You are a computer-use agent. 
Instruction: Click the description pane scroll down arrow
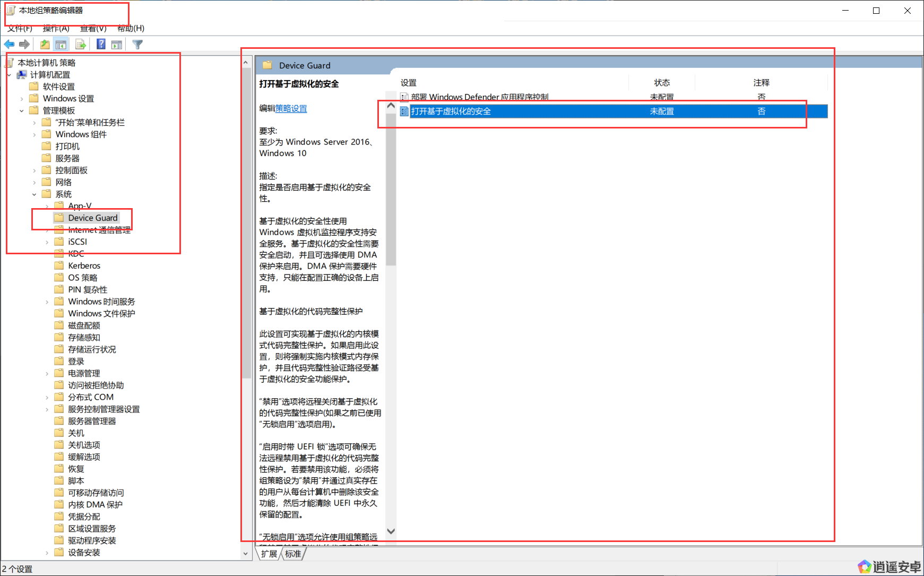click(x=391, y=531)
